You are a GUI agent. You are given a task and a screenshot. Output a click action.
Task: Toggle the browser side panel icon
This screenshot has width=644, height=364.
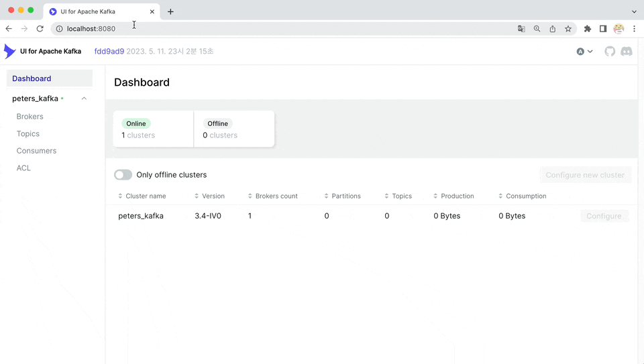[603, 29]
